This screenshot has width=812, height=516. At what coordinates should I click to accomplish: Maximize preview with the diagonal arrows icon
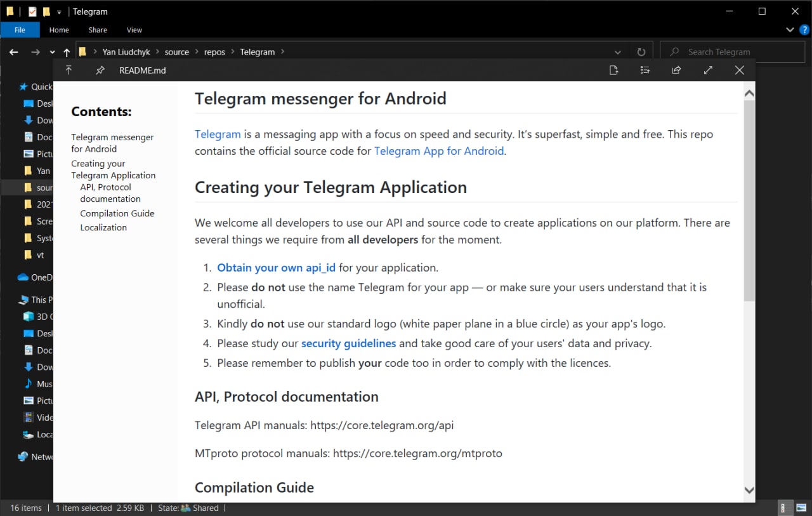708,70
